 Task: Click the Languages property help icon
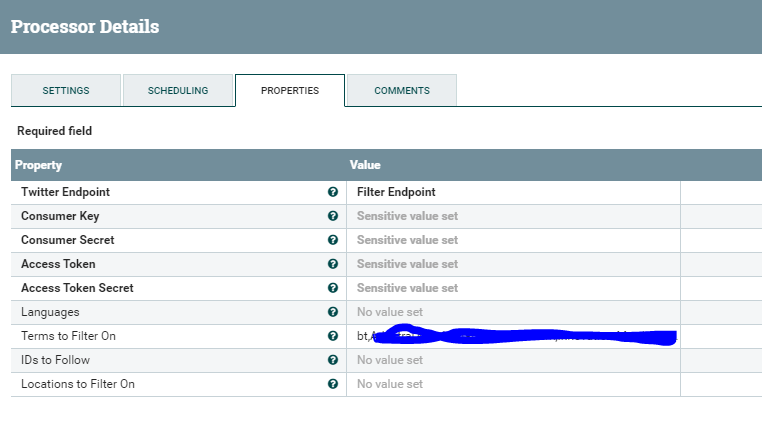pos(333,312)
